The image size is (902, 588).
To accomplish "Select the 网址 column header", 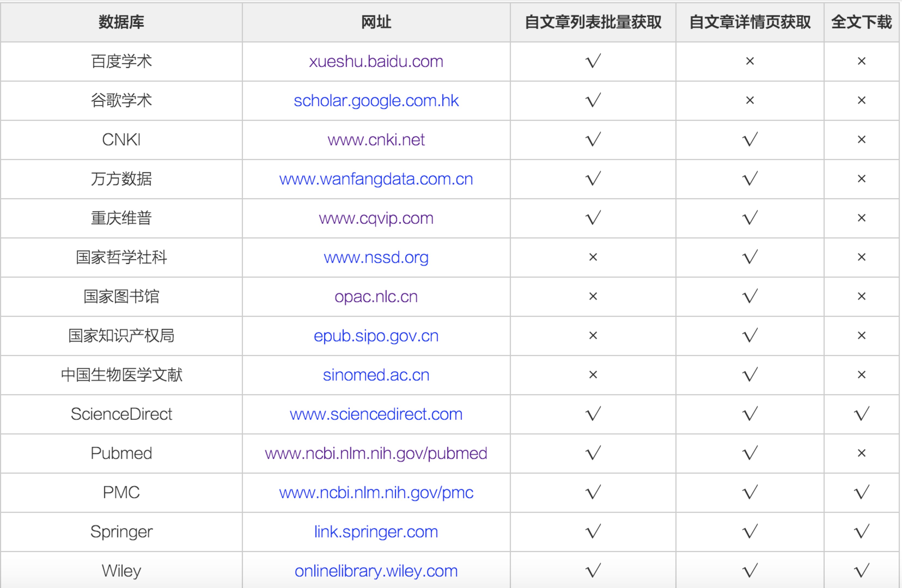I will pyautogui.click(x=376, y=22).
